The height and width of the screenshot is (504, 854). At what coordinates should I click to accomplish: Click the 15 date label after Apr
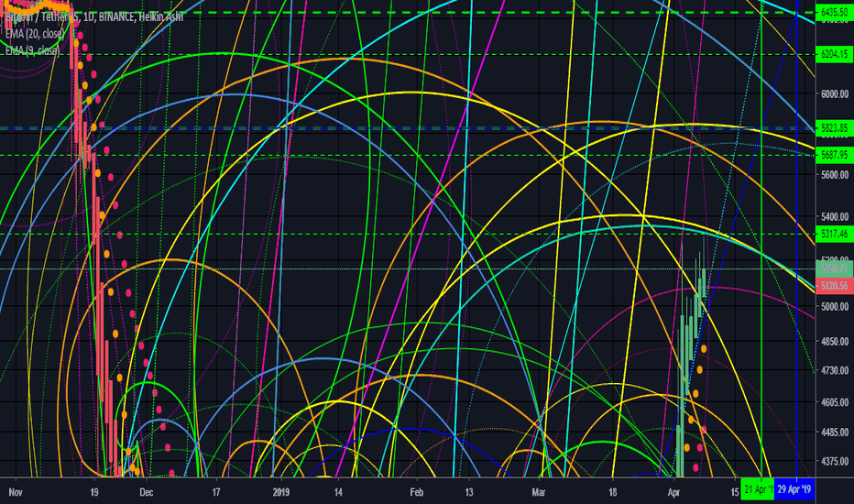coord(735,493)
